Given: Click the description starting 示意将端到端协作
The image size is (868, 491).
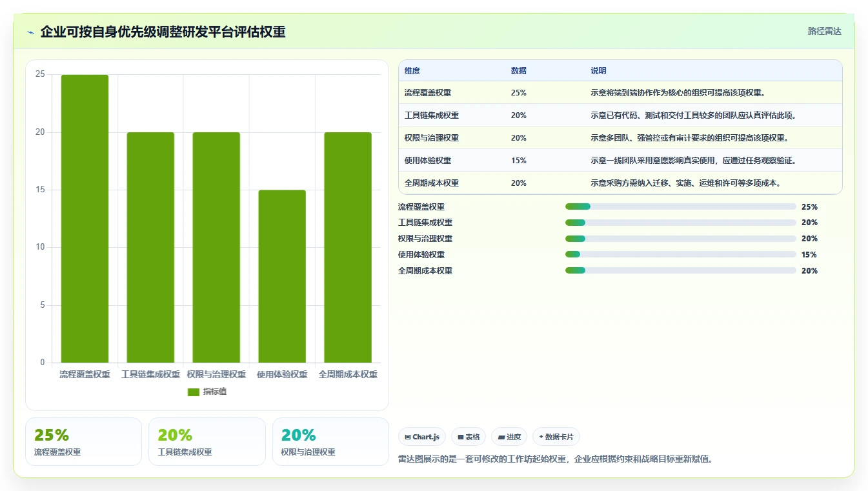Looking at the screenshot, I should [x=678, y=93].
